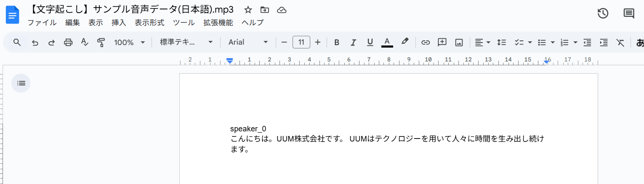Expand bulleted list options arrow
Viewport: 644px width, 184px height.
553,42
